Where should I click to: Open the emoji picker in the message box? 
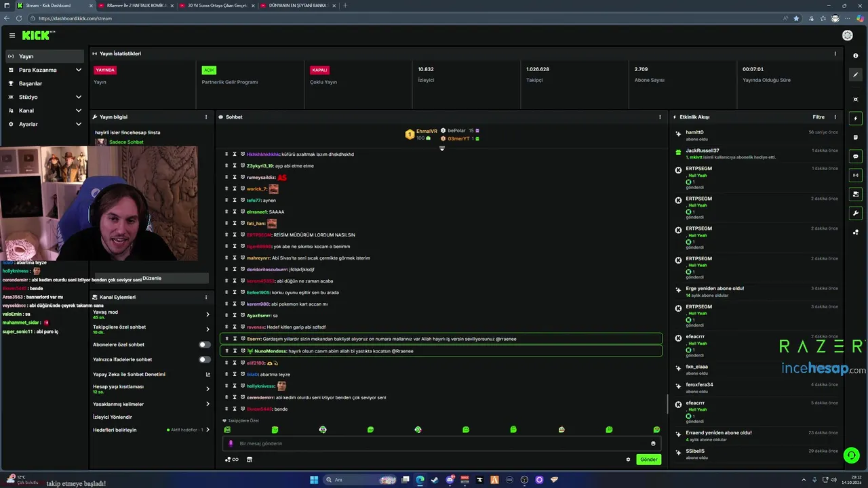pyautogui.click(x=653, y=443)
